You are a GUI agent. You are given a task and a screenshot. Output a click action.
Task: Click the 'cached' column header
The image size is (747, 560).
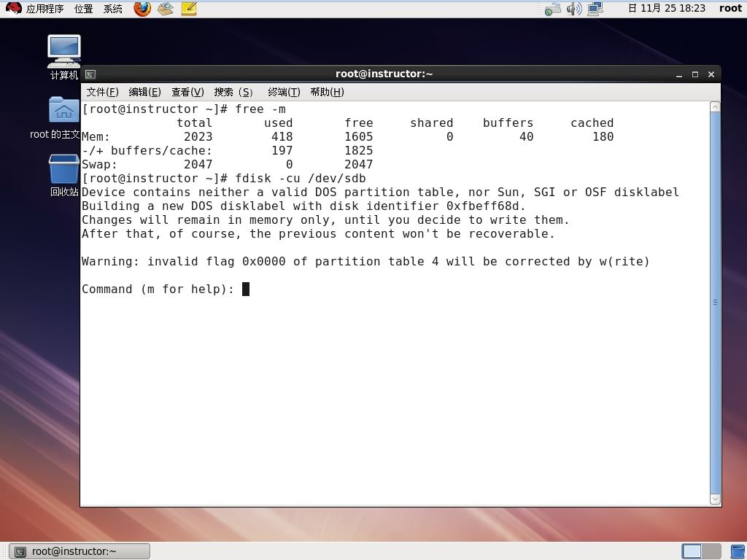(x=592, y=122)
